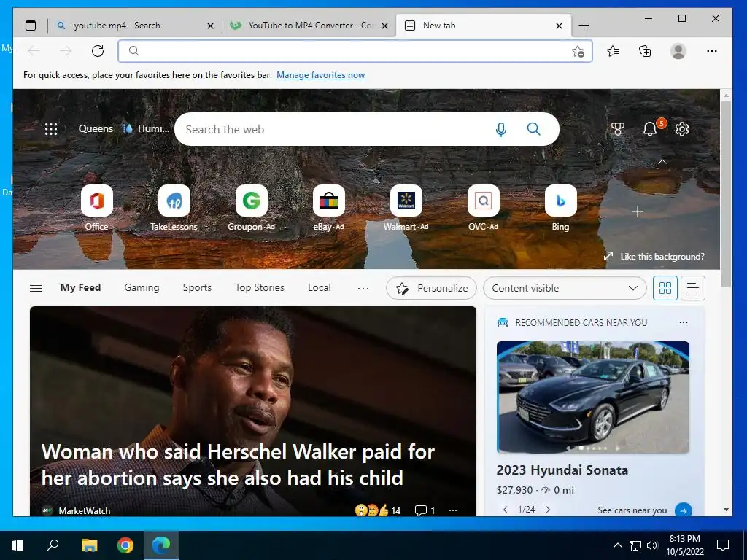Start voice search with microphone icon
The image size is (747, 560).
500,129
